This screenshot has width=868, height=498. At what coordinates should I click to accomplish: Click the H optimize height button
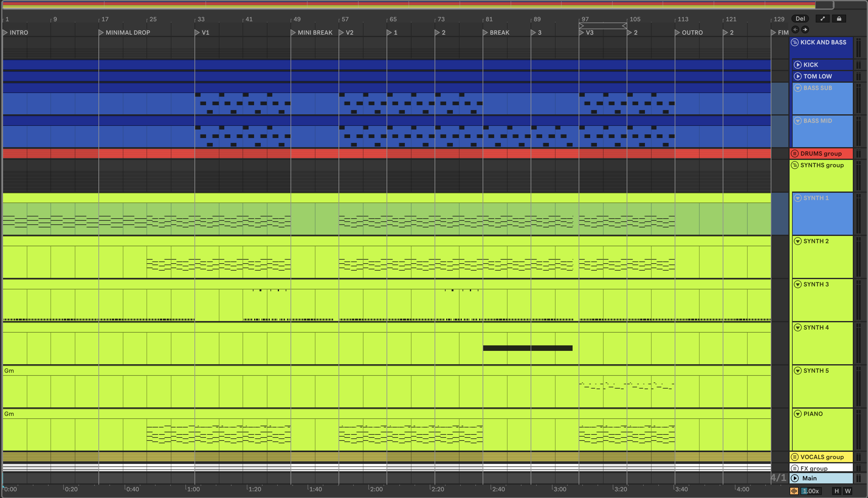coord(837,491)
